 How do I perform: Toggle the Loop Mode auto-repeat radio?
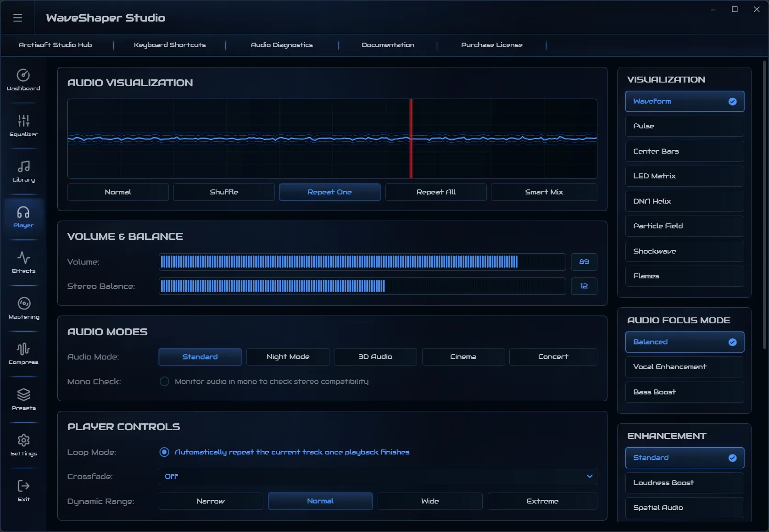[x=164, y=452]
